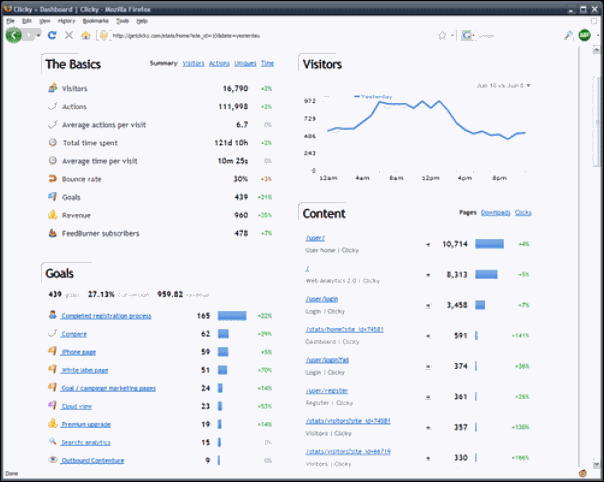Go to the browser Home icon
Screen dimensions: 604x482
tap(86, 35)
